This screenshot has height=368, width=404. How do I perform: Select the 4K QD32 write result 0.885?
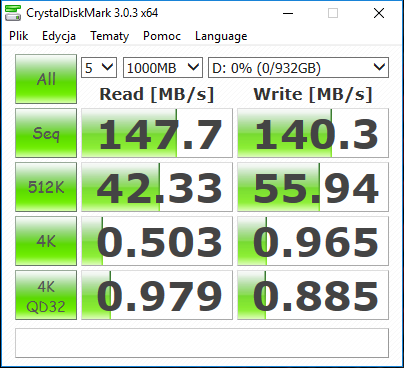pyautogui.click(x=313, y=295)
